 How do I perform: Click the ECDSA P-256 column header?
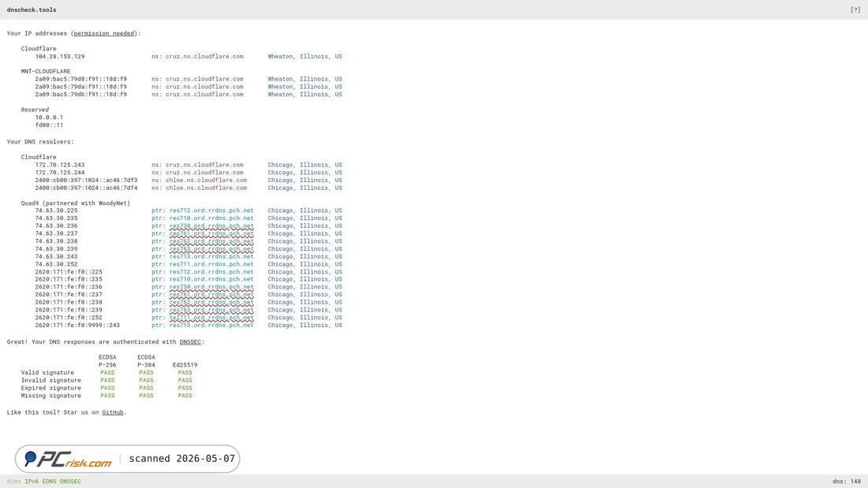[107, 361]
